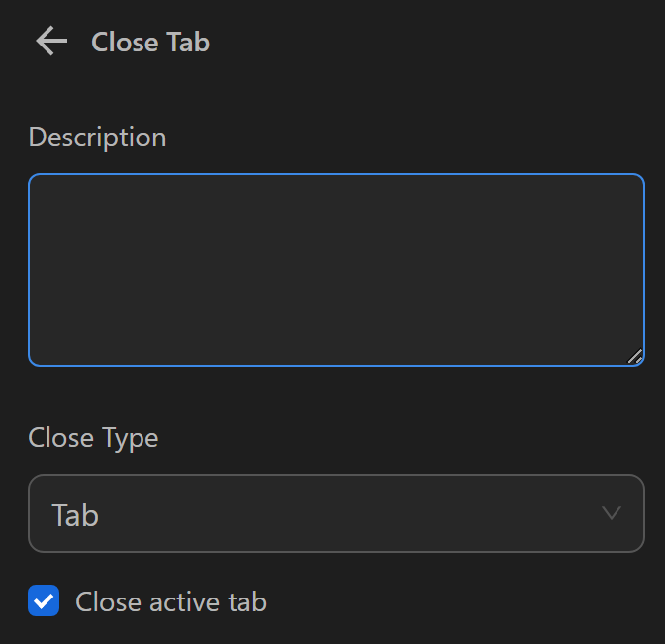This screenshot has width=665, height=644.
Task: Open the Close Type dropdown
Action: click(336, 513)
